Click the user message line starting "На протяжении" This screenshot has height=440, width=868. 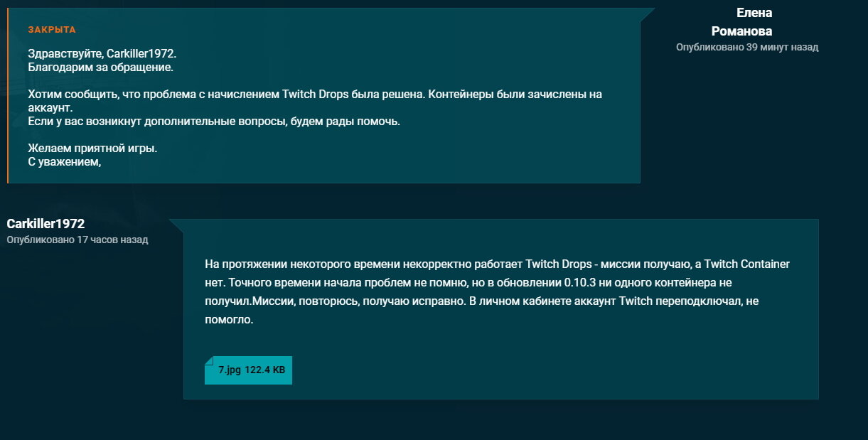click(x=497, y=264)
